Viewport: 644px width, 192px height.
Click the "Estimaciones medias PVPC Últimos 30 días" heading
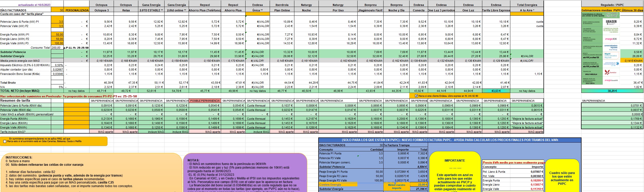tap(612, 10)
